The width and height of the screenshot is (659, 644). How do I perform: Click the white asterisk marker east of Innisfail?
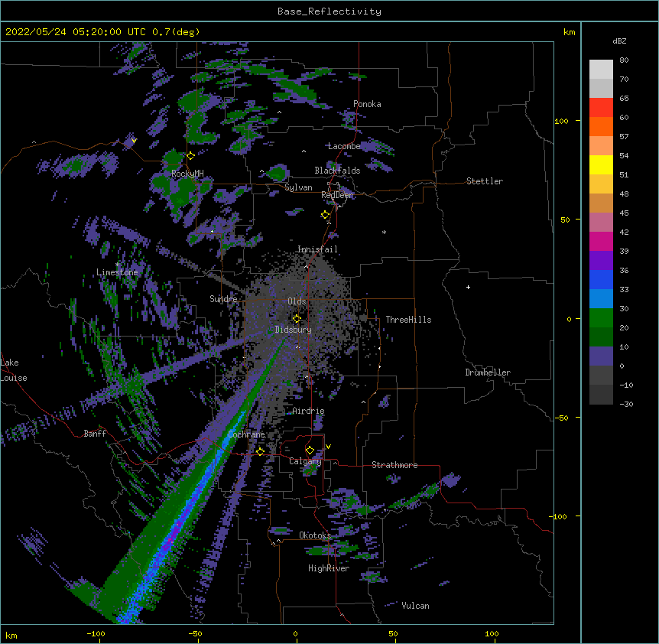[x=384, y=232]
